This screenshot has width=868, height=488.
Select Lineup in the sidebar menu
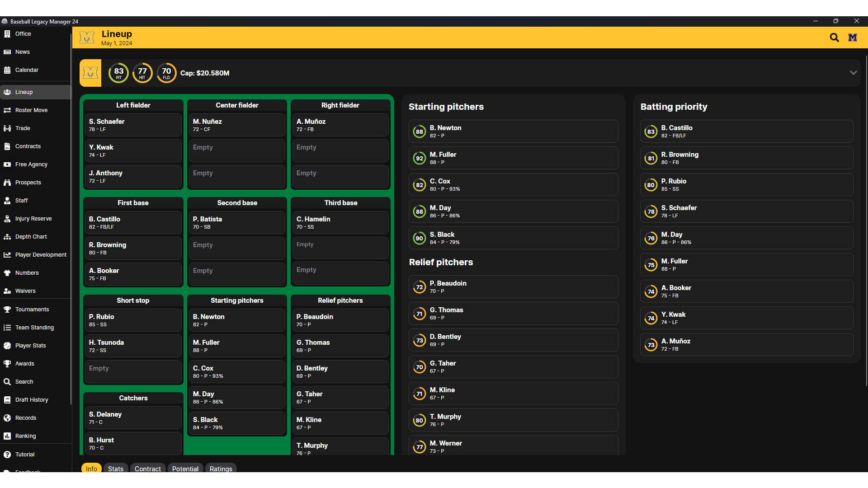coord(36,92)
